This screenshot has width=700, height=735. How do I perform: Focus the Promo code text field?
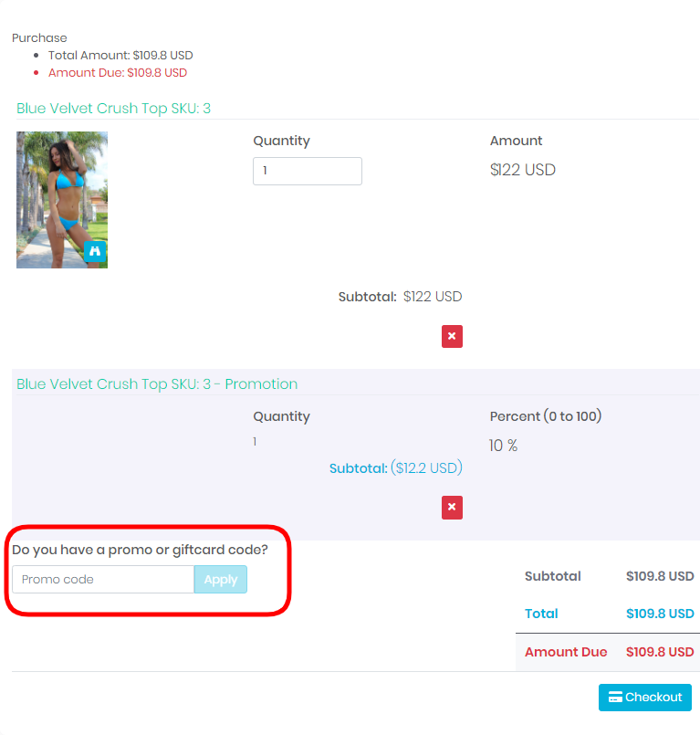[103, 580]
